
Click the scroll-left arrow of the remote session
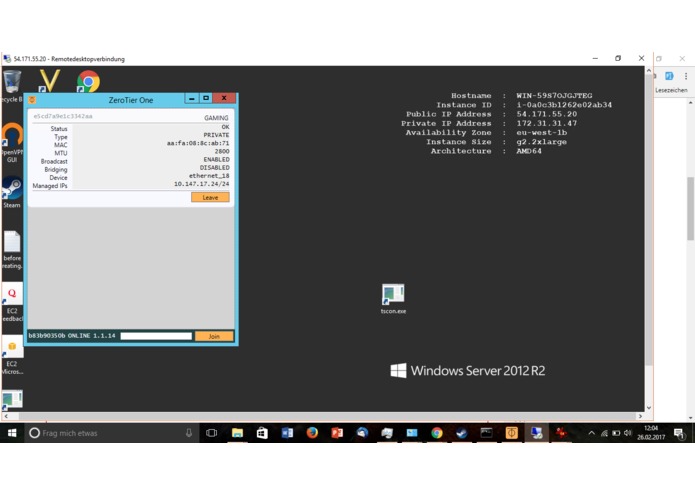tap(6, 416)
